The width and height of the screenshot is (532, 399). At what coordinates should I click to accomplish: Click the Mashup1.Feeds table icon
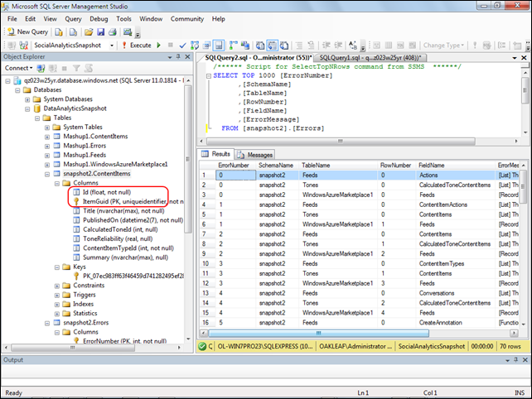coord(56,155)
